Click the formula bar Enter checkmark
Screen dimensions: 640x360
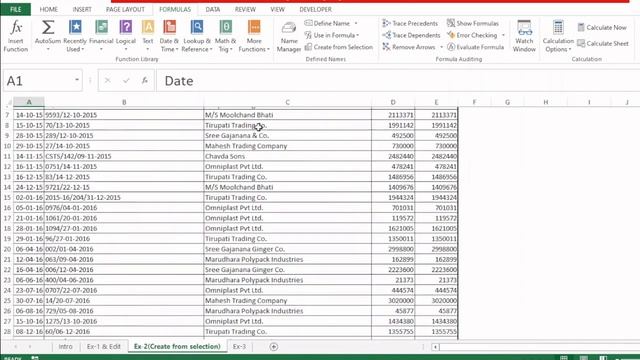pos(126,80)
